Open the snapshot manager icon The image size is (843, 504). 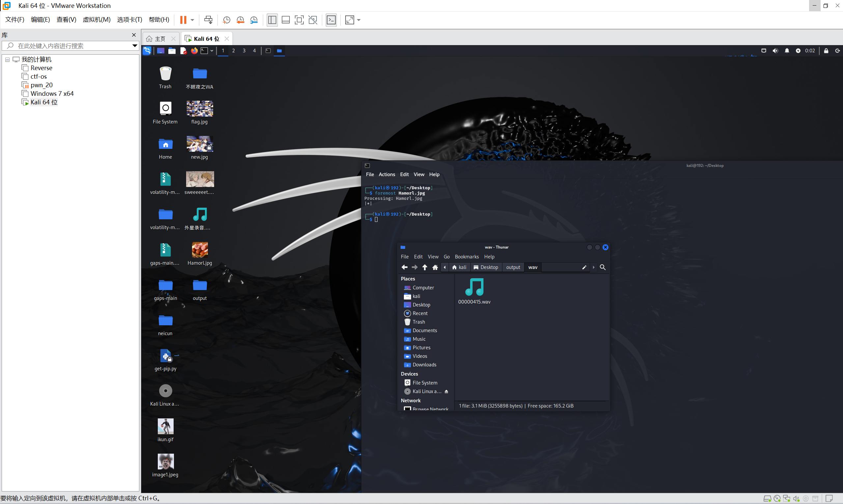254,20
